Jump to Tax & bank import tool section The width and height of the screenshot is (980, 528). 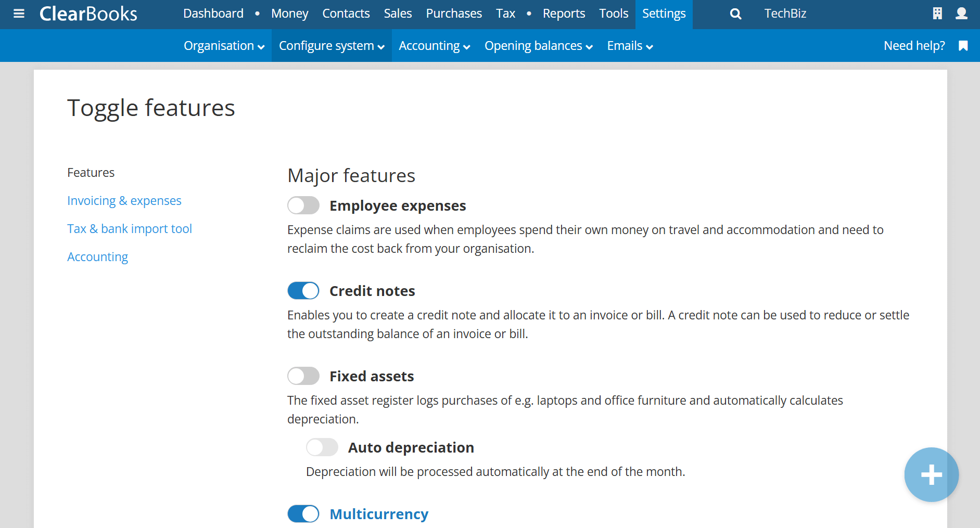click(x=130, y=229)
